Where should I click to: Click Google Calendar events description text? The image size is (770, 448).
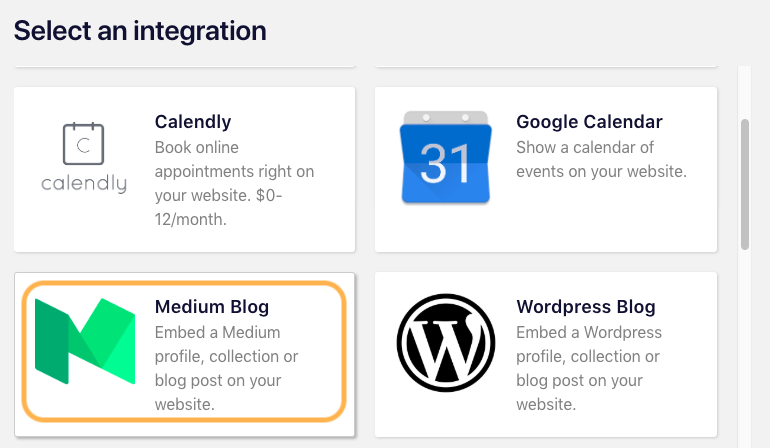click(601, 159)
